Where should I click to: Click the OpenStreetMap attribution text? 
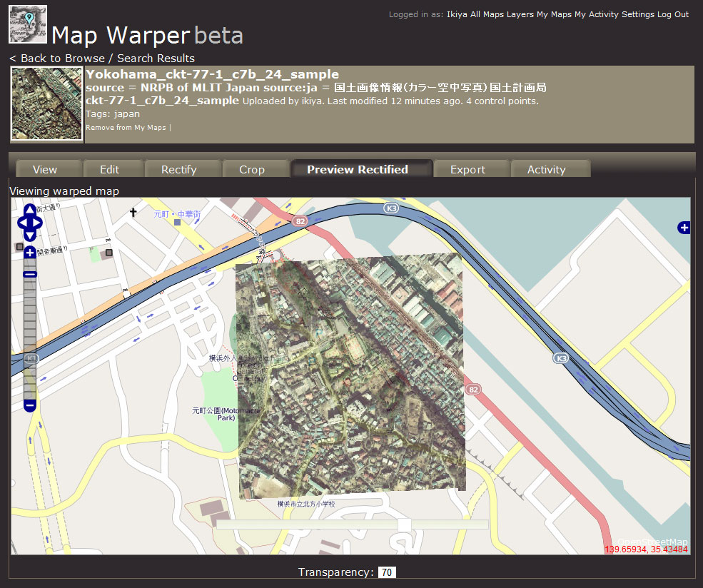(x=652, y=542)
